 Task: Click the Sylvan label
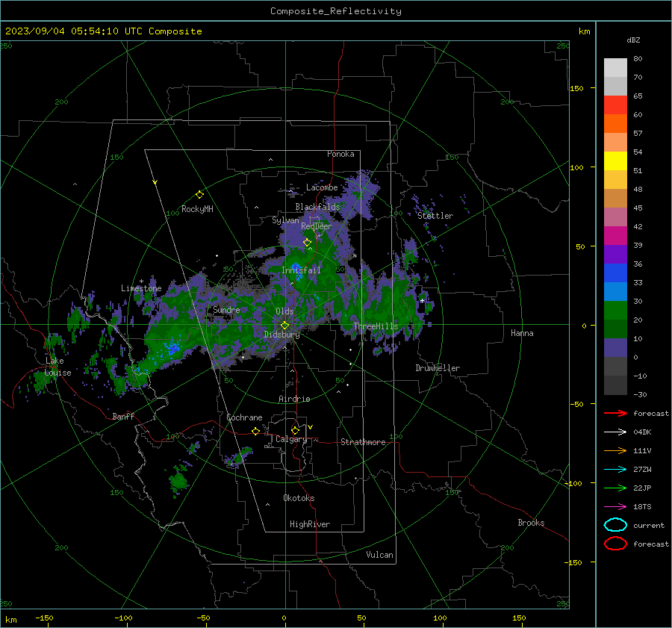285,220
